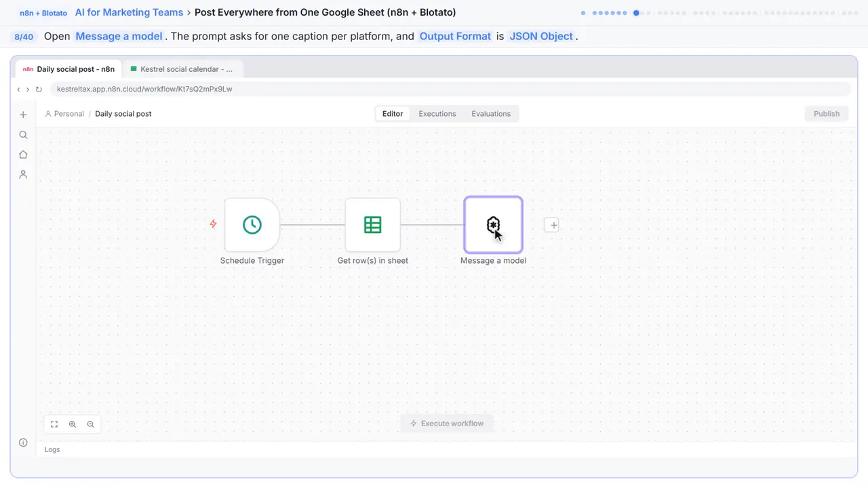
Task: Switch to the Executions tab
Action: tap(437, 114)
